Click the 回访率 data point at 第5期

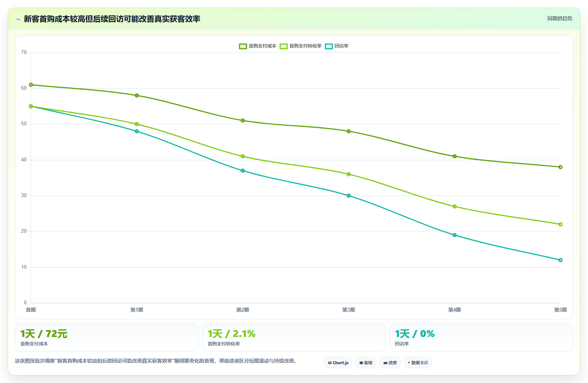[560, 260]
